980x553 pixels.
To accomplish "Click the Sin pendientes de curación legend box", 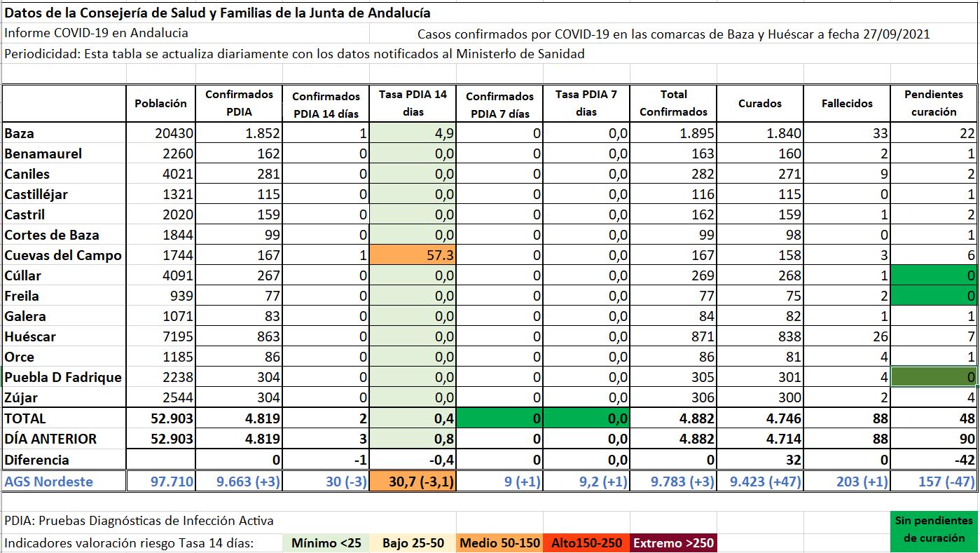I will coord(934,530).
